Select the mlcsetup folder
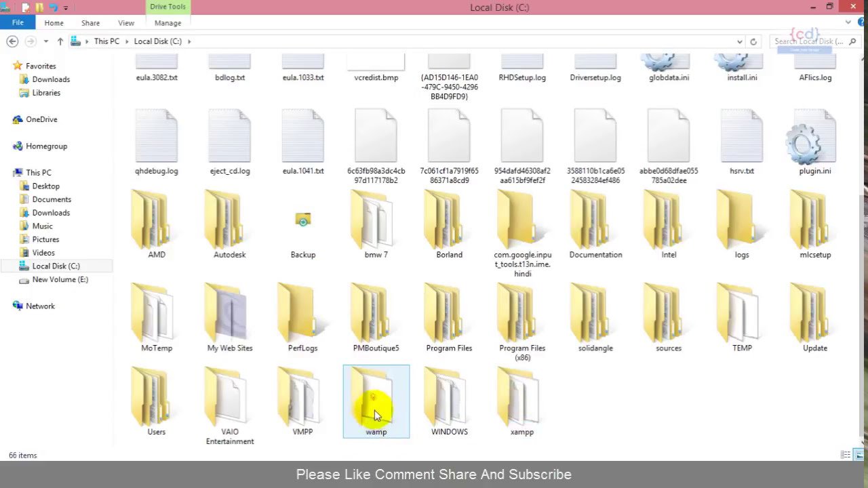The height and width of the screenshot is (488, 868). (815, 224)
